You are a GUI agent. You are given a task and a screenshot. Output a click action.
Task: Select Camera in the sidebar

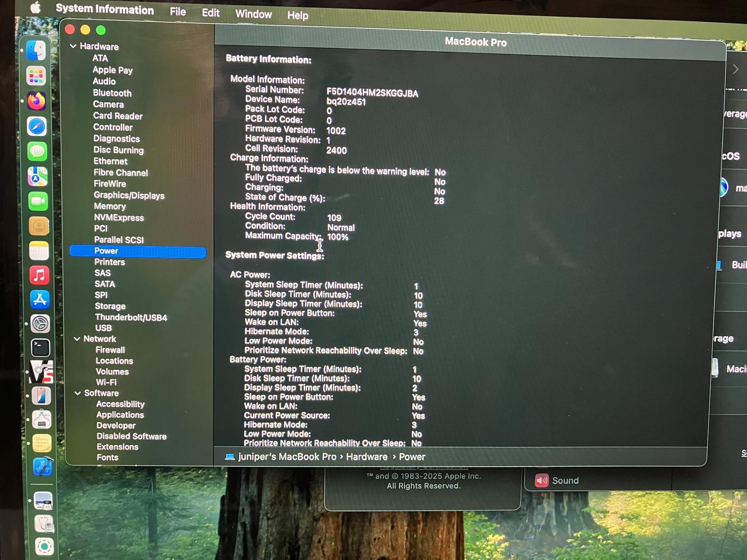(x=108, y=105)
